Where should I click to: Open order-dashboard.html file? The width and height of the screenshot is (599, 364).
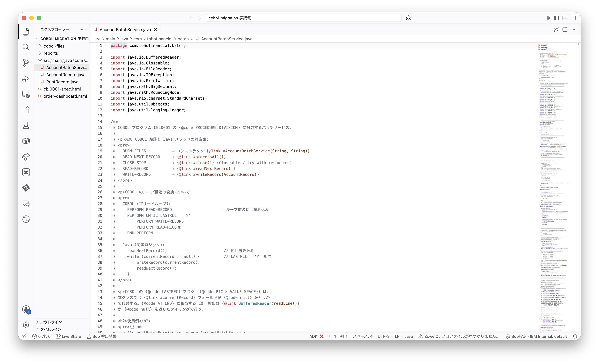[62, 96]
